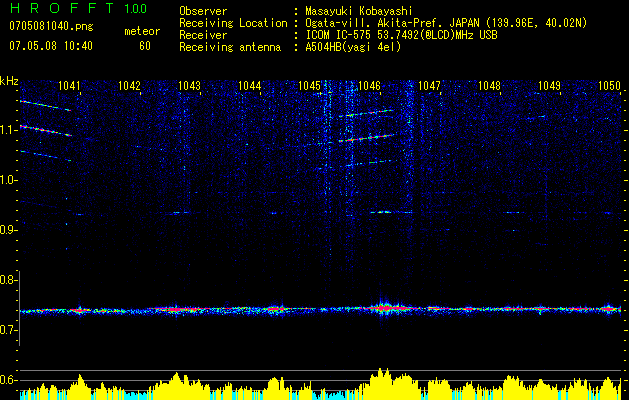Click the kHz axis unit label
The width and height of the screenshot is (629, 400).
(9, 81)
